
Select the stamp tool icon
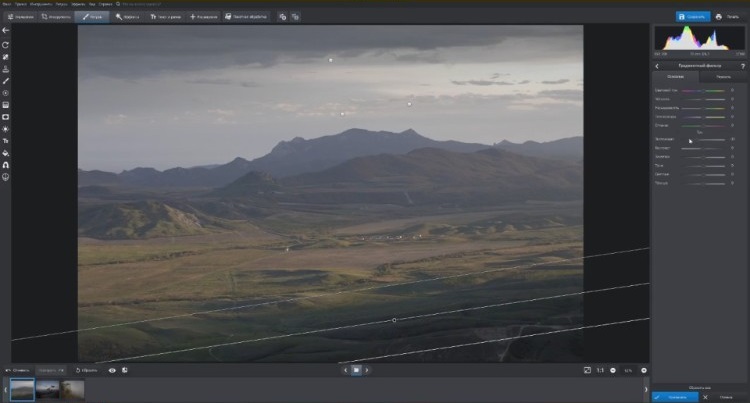pos(6,70)
